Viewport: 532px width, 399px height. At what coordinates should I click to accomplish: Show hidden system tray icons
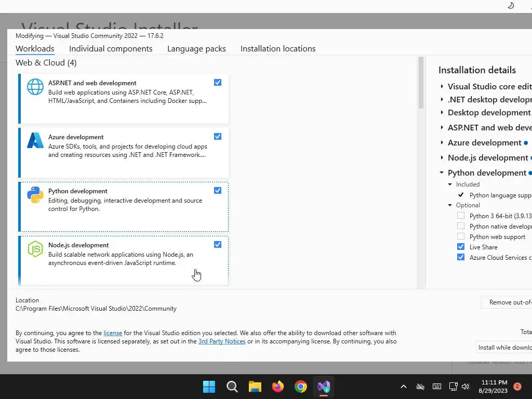[x=403, y=387]
